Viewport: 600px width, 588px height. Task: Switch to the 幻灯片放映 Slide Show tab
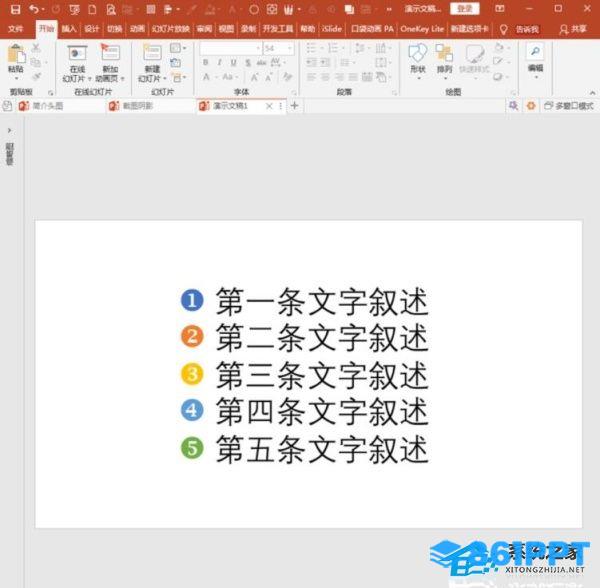(x=171, y=29)
